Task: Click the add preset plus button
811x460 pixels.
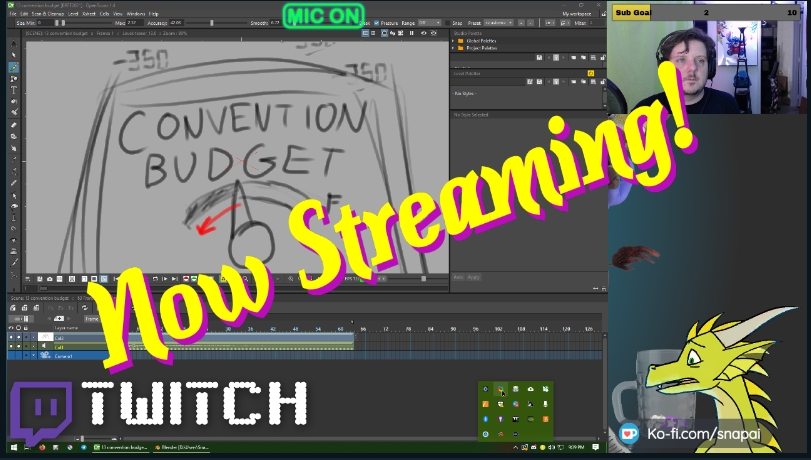Action: point(521,23)
